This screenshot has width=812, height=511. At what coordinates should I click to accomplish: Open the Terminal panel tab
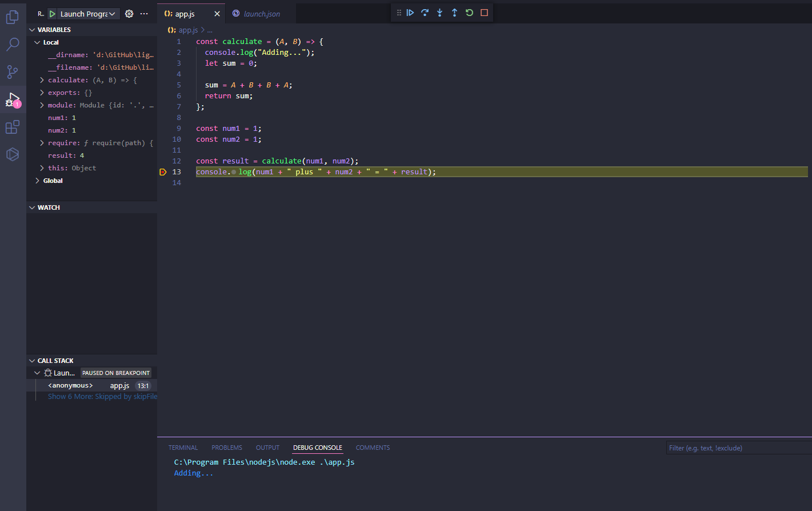[183, 448]
